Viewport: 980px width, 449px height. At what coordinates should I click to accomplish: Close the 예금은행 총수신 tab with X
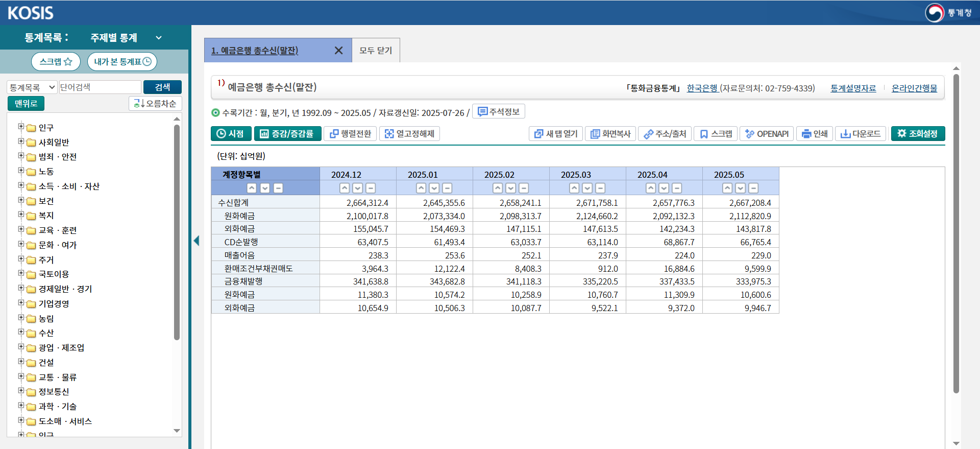tap(338, 50)
